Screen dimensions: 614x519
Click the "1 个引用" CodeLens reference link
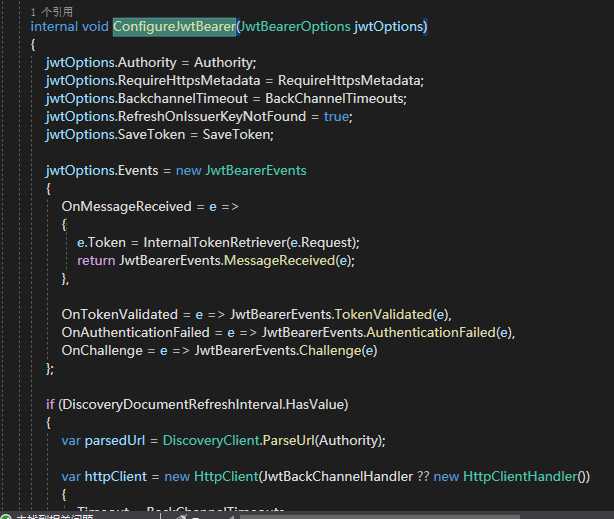pos(50,10)
